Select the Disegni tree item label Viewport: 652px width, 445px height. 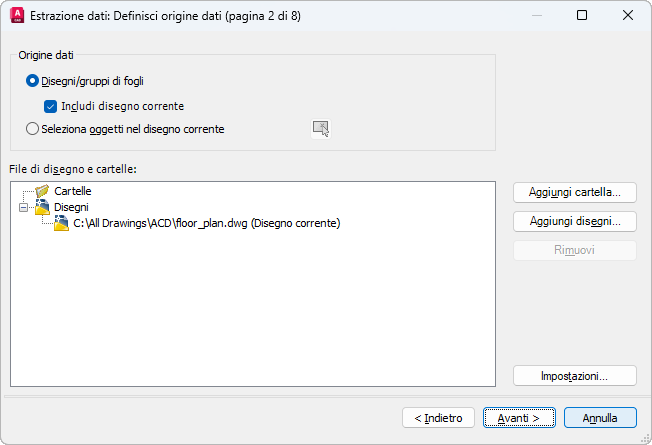pyautogui.click(x=71, y=207)
